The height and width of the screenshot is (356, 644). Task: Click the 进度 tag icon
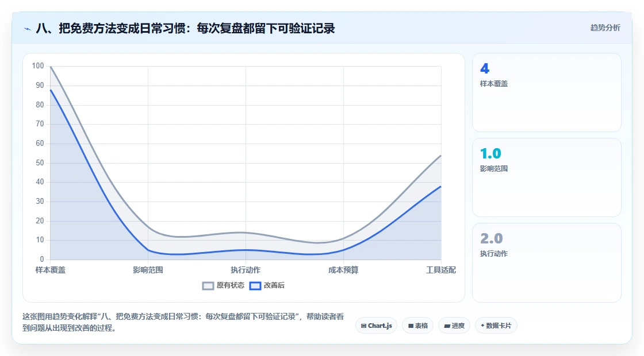[x=447, y=326]
